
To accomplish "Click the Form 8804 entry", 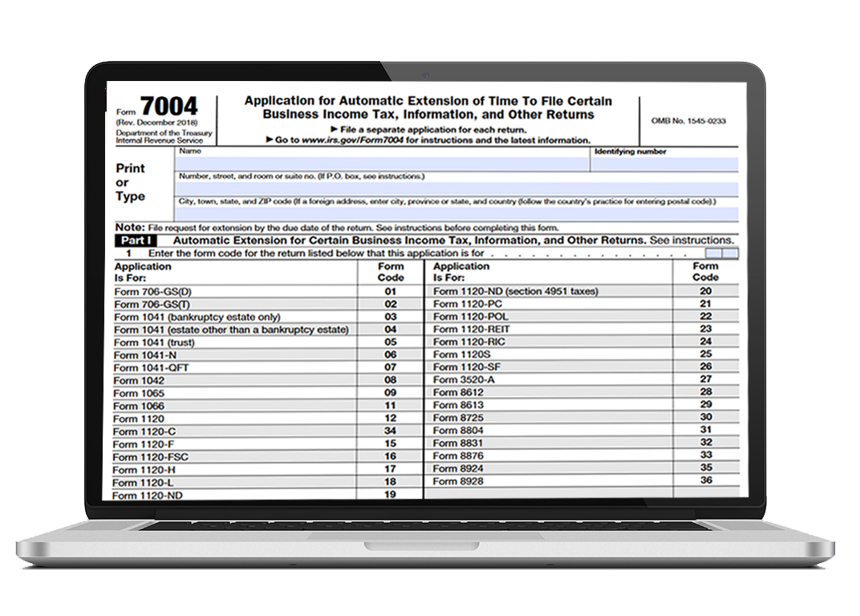I will pos(458,430).
